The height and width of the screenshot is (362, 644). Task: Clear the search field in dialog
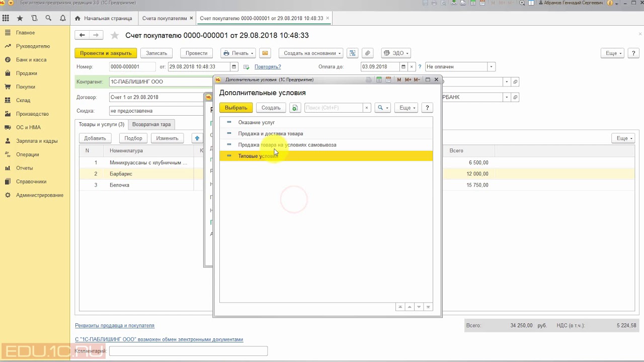point(367,108)
